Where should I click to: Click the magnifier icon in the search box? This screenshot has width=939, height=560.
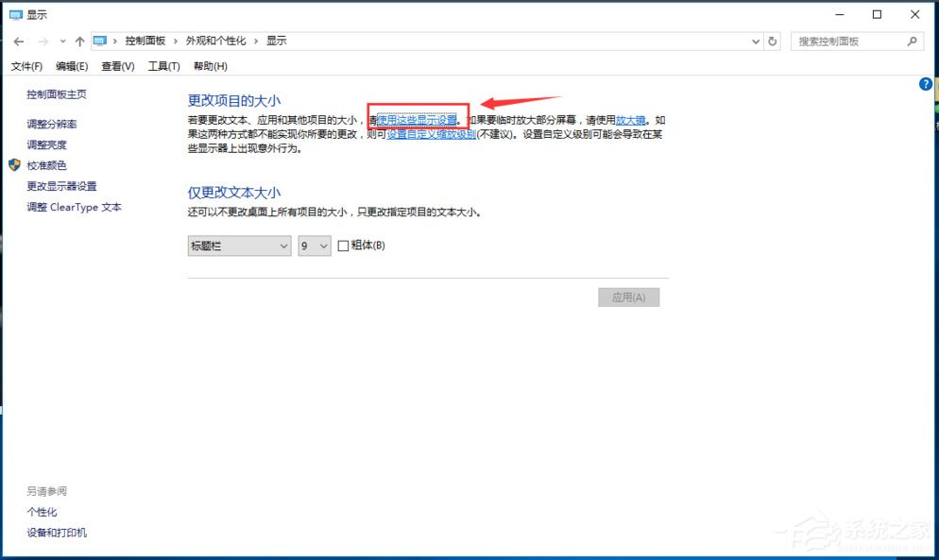coord(912,41)
